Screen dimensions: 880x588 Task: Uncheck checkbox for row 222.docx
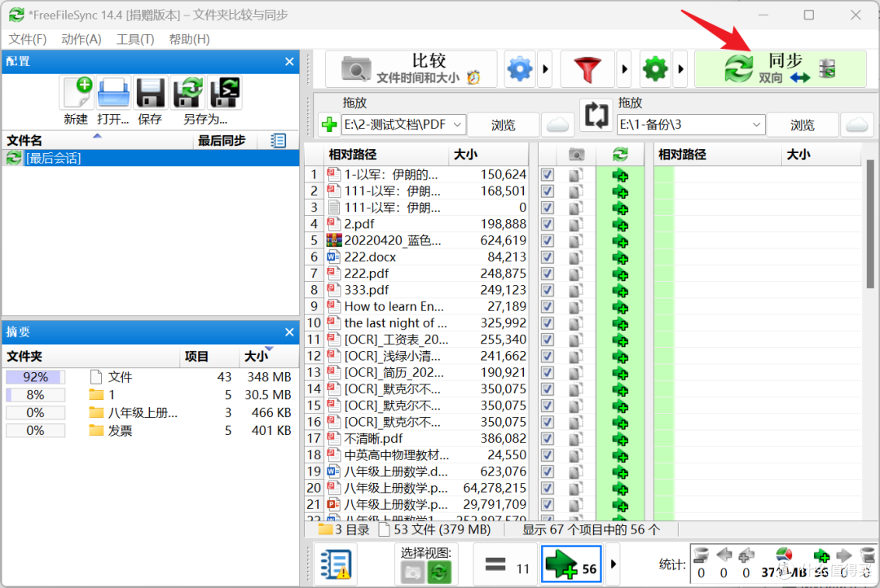(548, 257)
